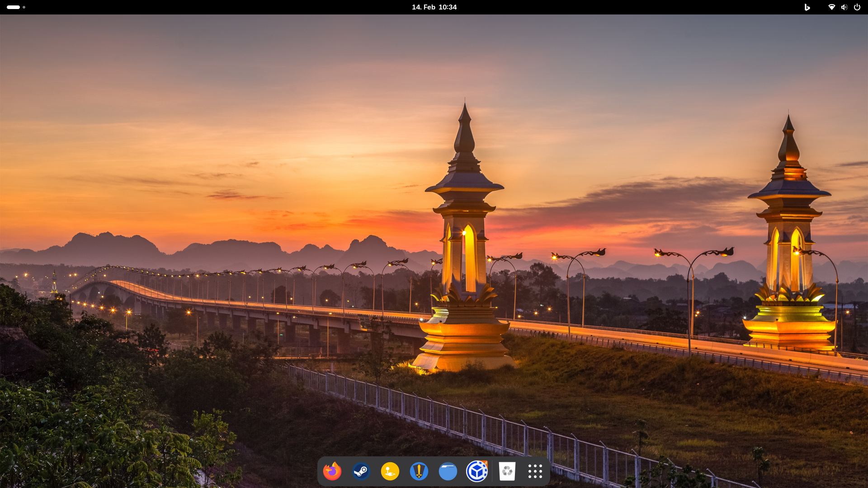Open Activities via the workspace pill indicator
The height and width of the screenshot is (488, 868).
coord(13,7)
